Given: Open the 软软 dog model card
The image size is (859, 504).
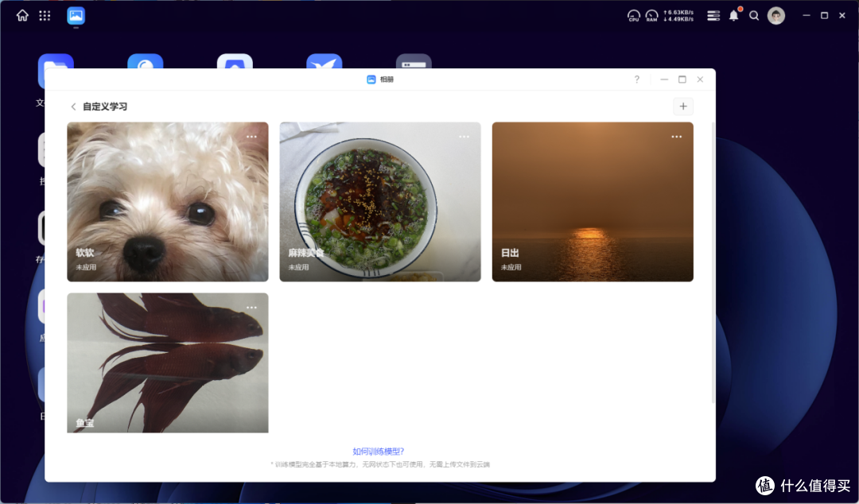Looking at the screenshot, I should pyautogui.click(x=168, y=202).
